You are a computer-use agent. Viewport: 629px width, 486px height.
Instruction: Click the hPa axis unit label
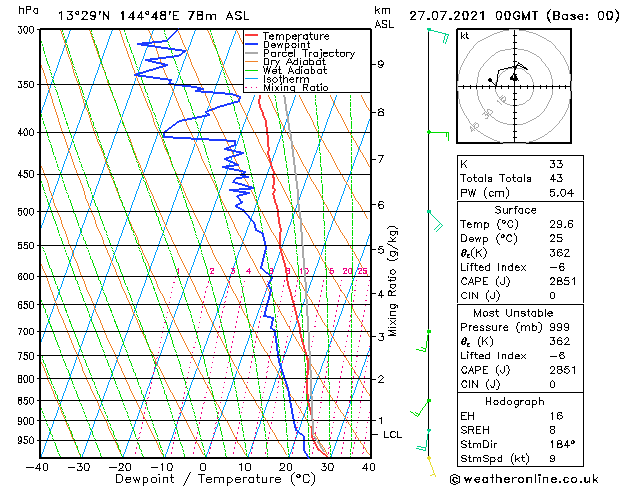tap(28, 10)
